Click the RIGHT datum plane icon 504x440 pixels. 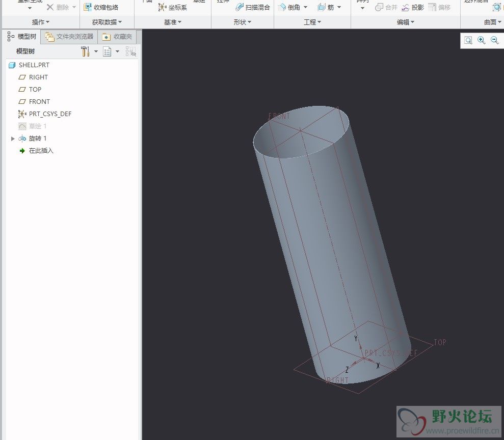pyautogui.click(x=22, y=77)
